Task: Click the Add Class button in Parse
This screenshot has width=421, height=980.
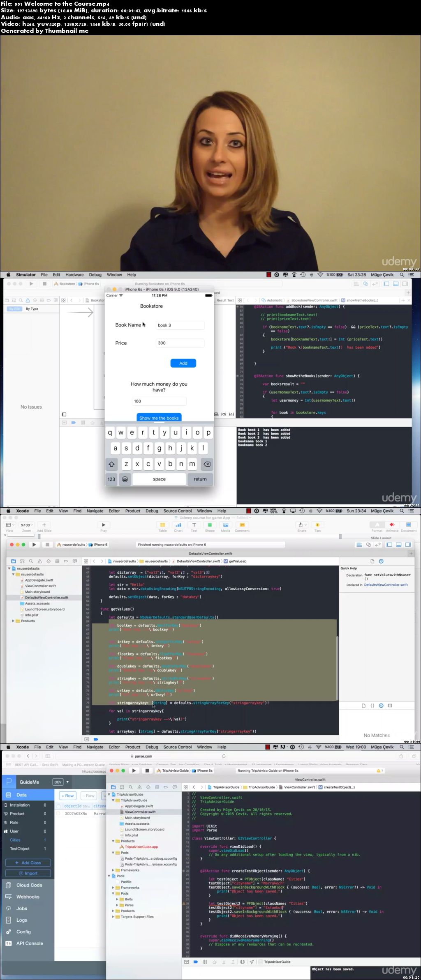Action: coord(28,863)
